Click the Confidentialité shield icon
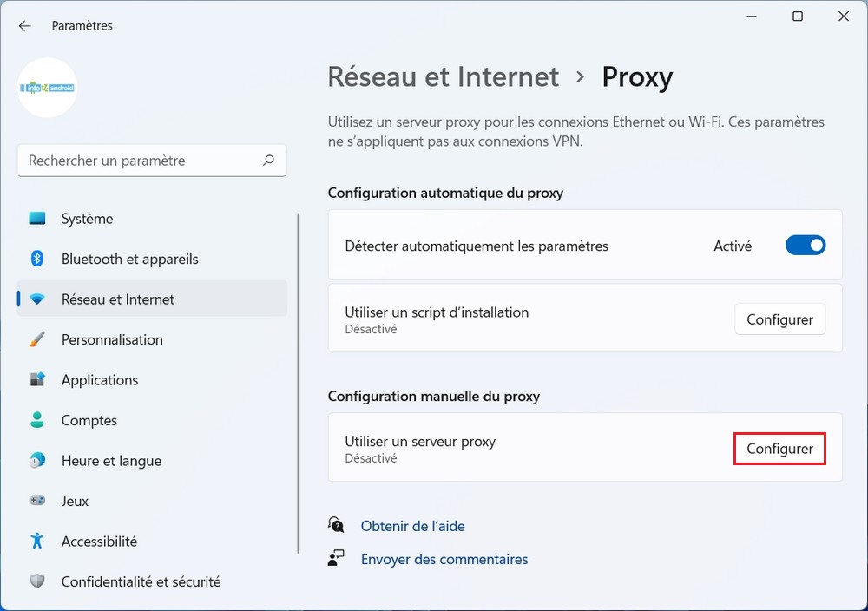The image size is (868, 611). click(x=37, y=581)
